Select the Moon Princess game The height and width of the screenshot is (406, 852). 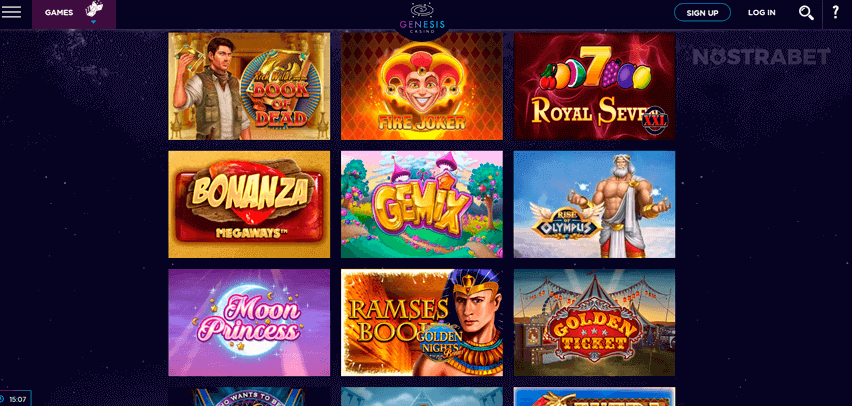249,322
